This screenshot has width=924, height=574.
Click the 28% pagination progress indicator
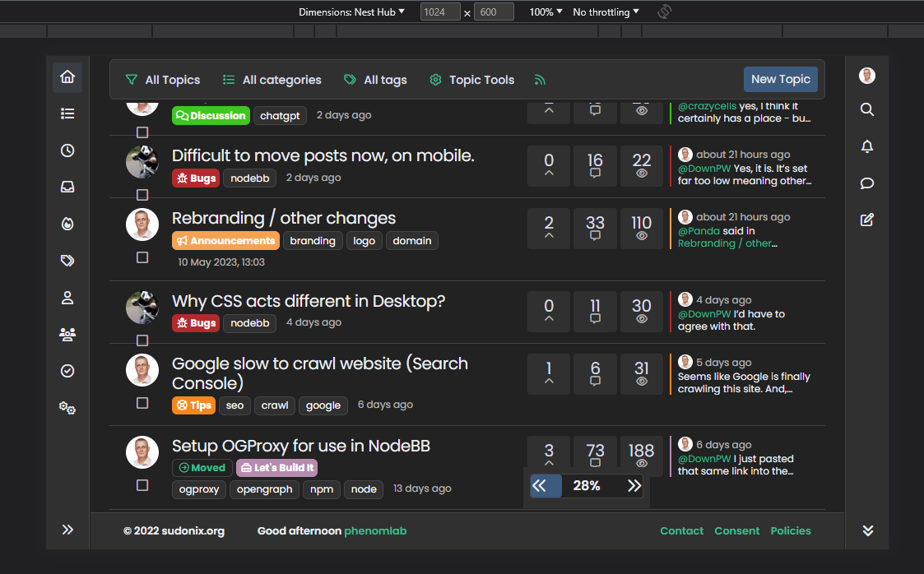click(586, 486)
